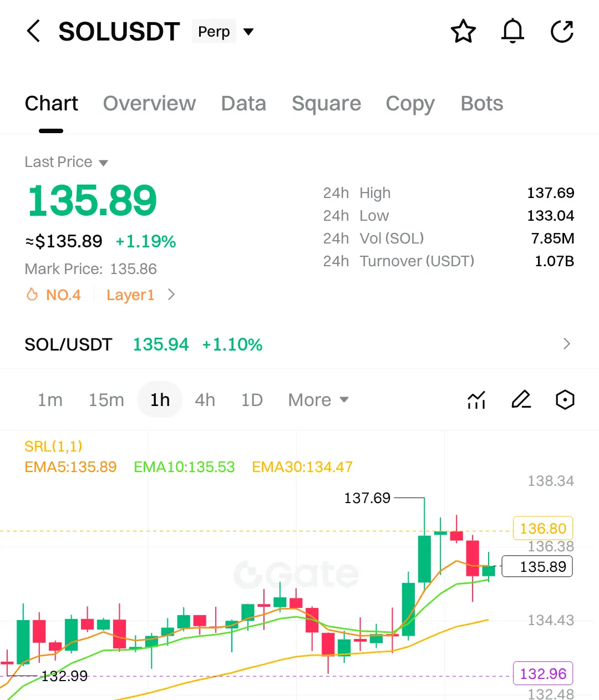599x700 pixels.
Task: Select the 15m timeframe
Action: (106, 400)
